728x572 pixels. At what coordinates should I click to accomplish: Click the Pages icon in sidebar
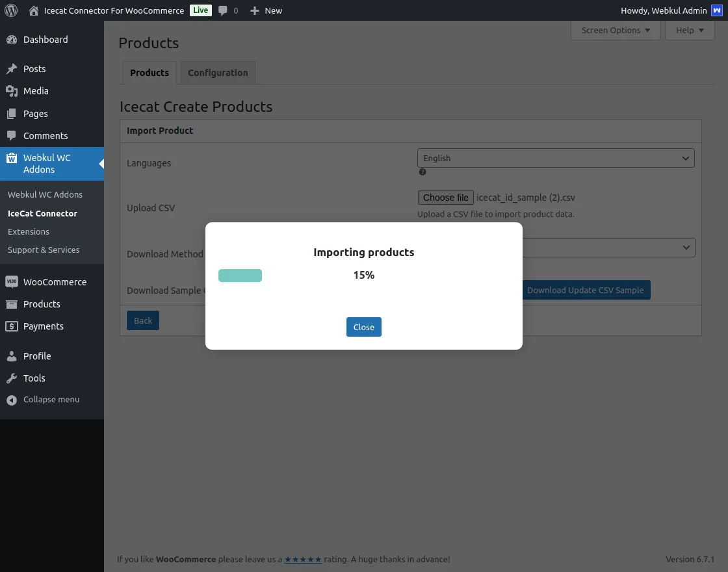pyautogui.click(x=12, y=114)
